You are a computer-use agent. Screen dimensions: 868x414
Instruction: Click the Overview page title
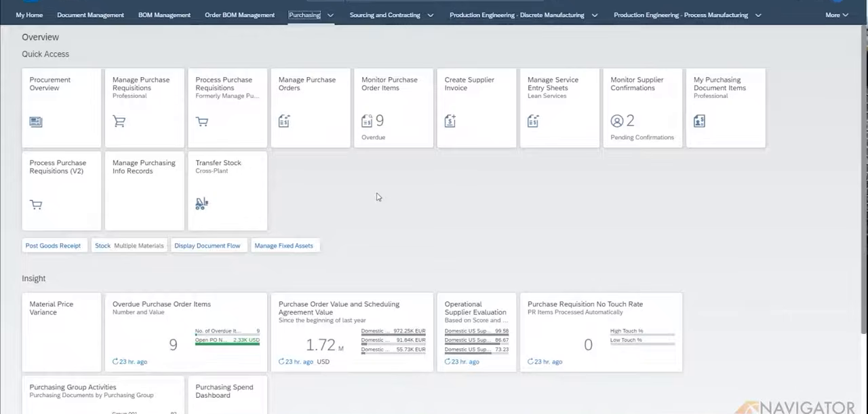[40, 37]
